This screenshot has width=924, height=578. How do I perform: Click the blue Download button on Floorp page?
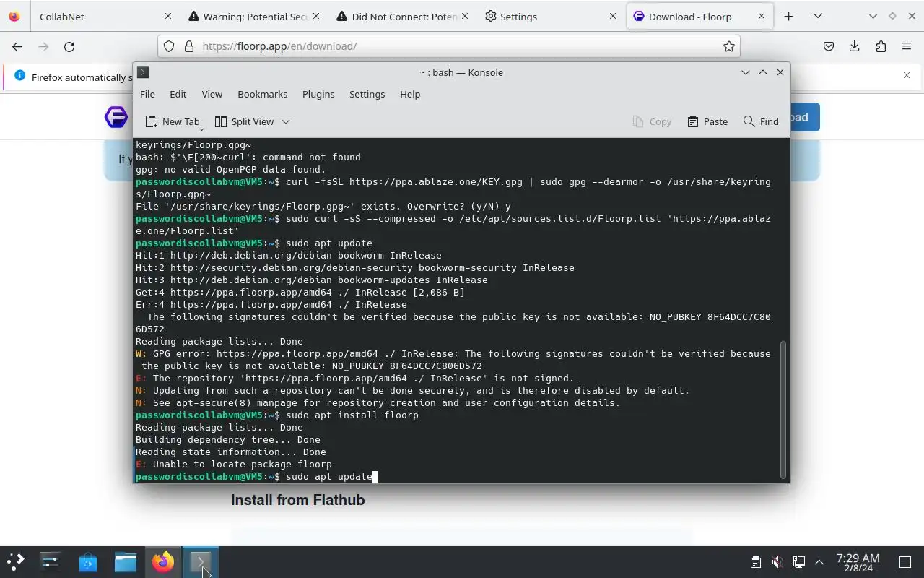pyautogui.click(x=805, y=117)
